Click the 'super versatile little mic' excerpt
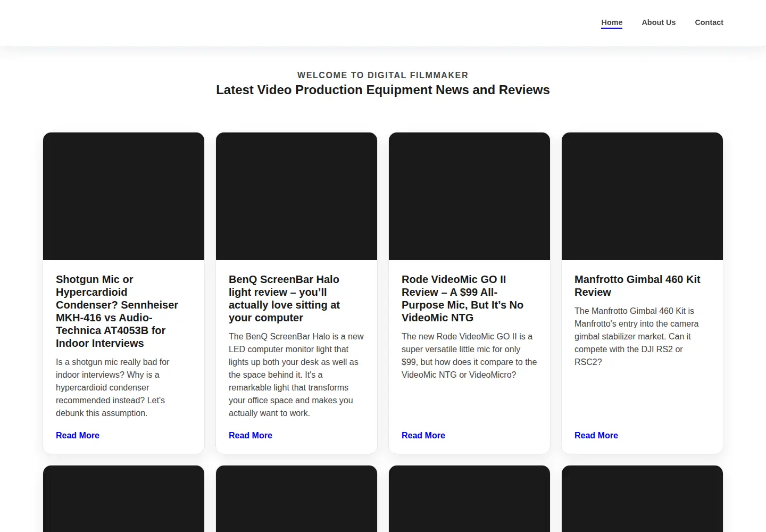766x532 pixels. click(x=469, y=355)
